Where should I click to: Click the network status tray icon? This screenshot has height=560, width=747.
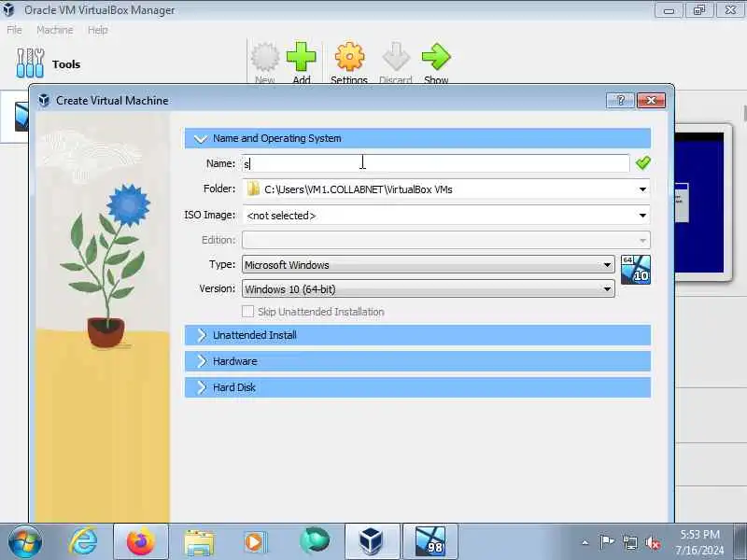[x=629, y=542]
